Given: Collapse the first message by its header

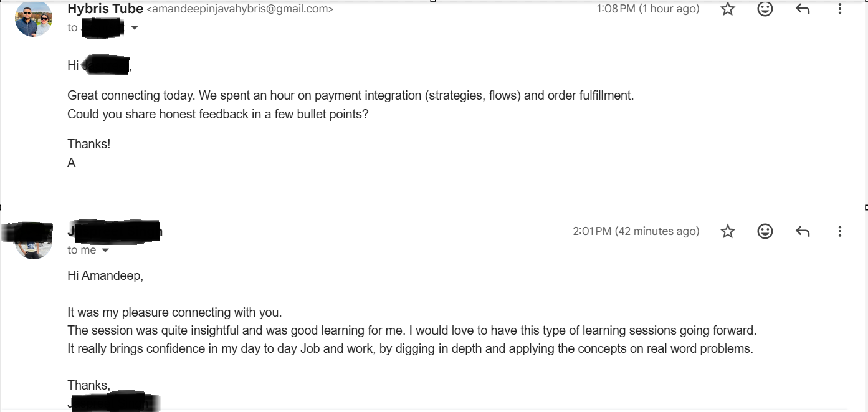Looking at the screenshot, I should point(436,16).
